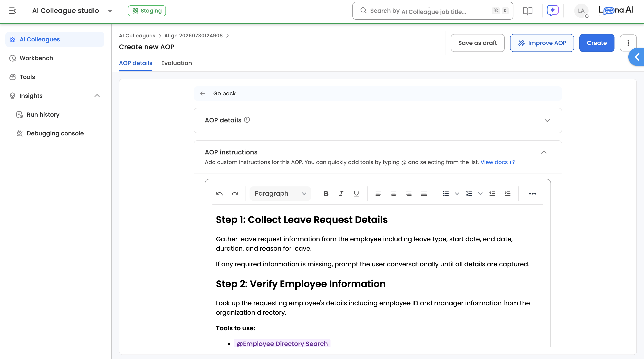The image size is (644, 359).
Task: Redo the last edit
Action: coord(235,193)
